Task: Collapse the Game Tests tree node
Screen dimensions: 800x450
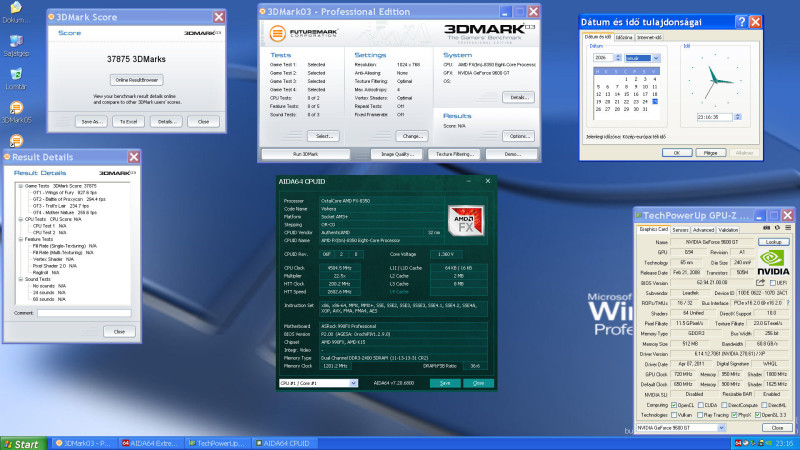Action: [x=21, y=186]
